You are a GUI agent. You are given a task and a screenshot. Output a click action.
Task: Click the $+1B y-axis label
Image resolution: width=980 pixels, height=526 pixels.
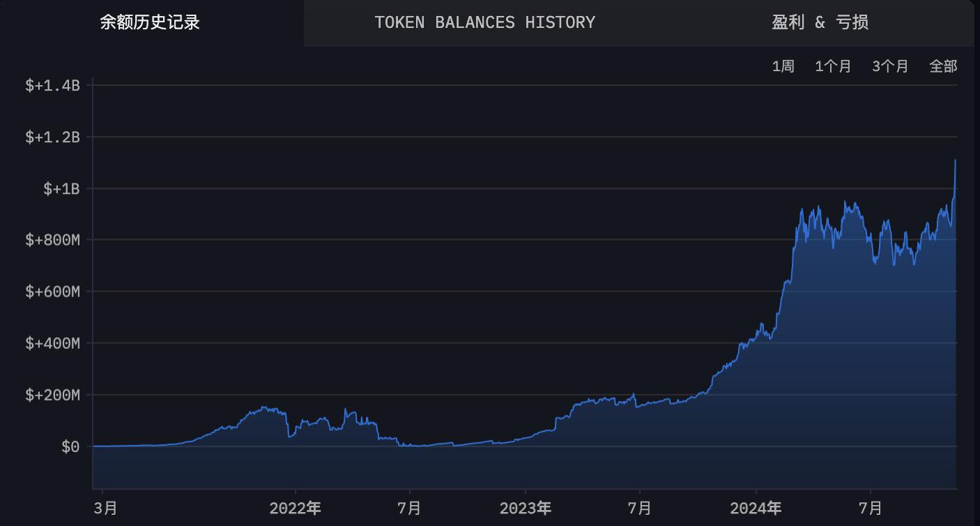coord(61,189)
